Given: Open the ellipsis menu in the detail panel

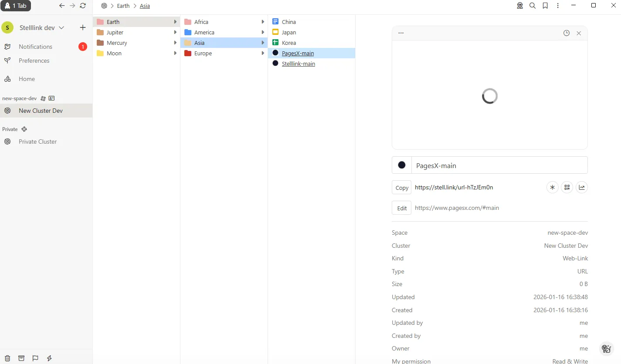Looking at the screenshot, I should click(400, 33).
